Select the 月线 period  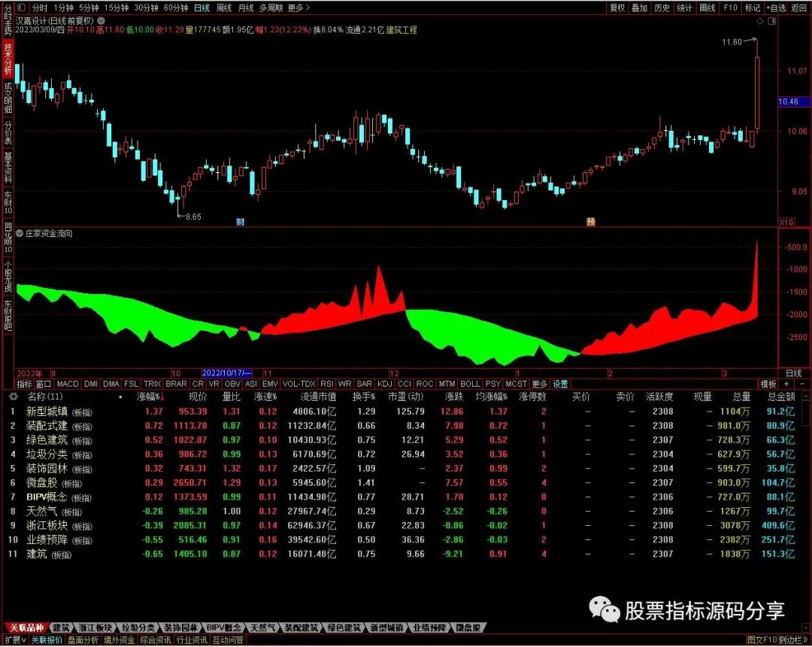pos(246,8)
